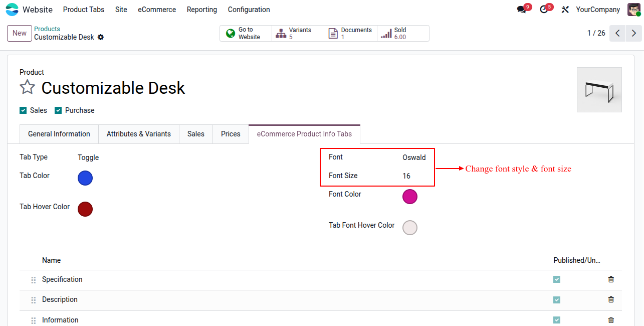Toggle Published checkbox for Description
Image resolution: width=644 pixels, height=326 pixels.
(x=557, y=299)
